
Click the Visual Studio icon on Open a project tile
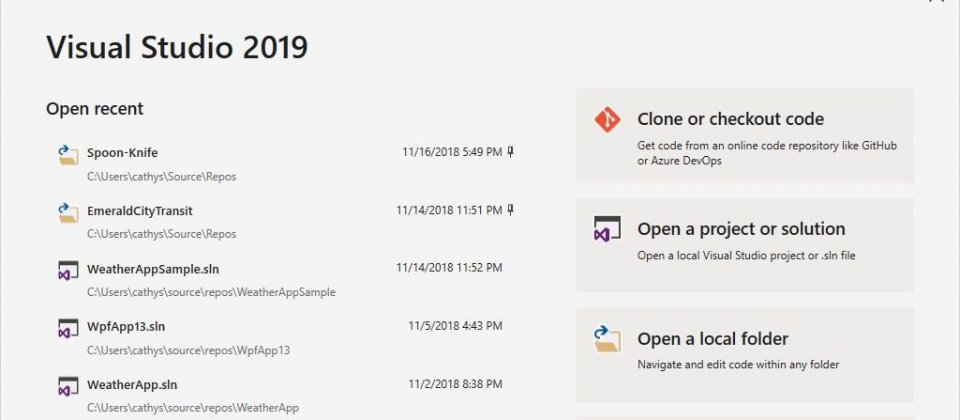coord(607,229)
